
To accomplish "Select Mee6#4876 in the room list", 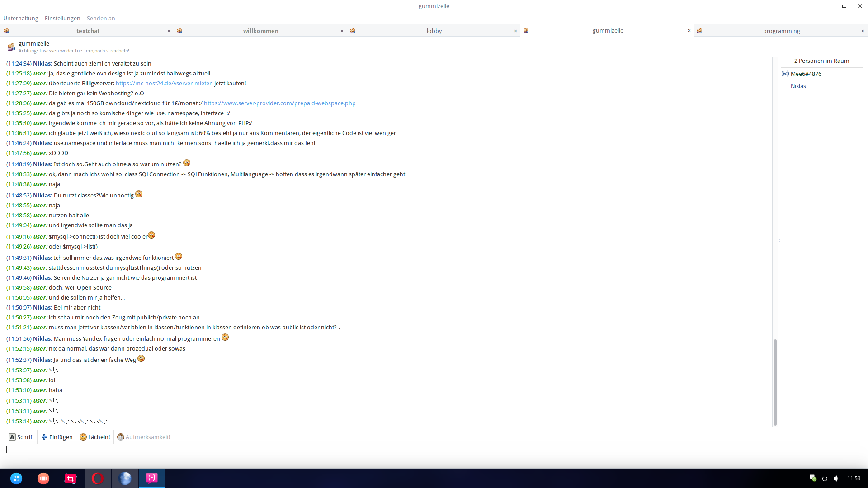I will coord(806,74).
